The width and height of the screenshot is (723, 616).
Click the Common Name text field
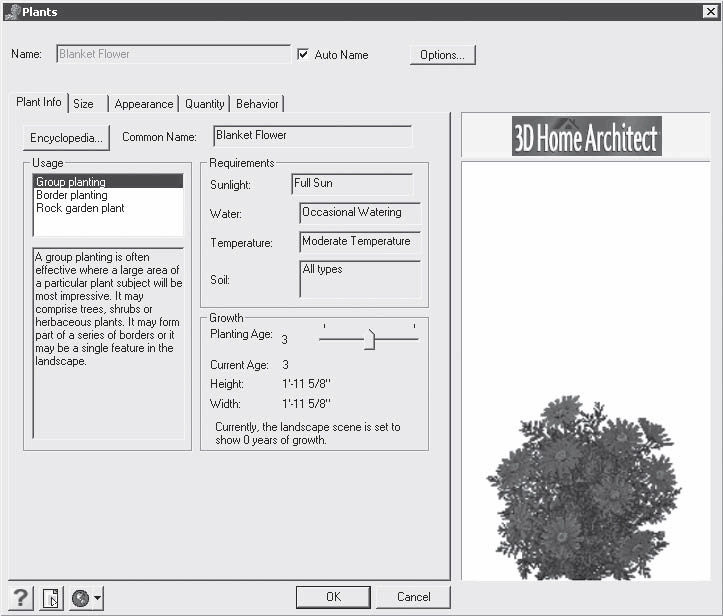pos(312,136)
